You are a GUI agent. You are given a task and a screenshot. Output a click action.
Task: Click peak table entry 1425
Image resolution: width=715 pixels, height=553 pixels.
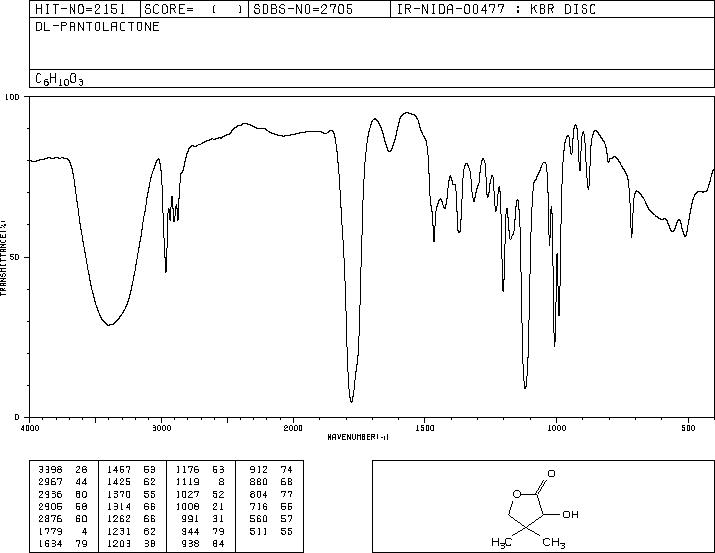[x=119, y=482]
